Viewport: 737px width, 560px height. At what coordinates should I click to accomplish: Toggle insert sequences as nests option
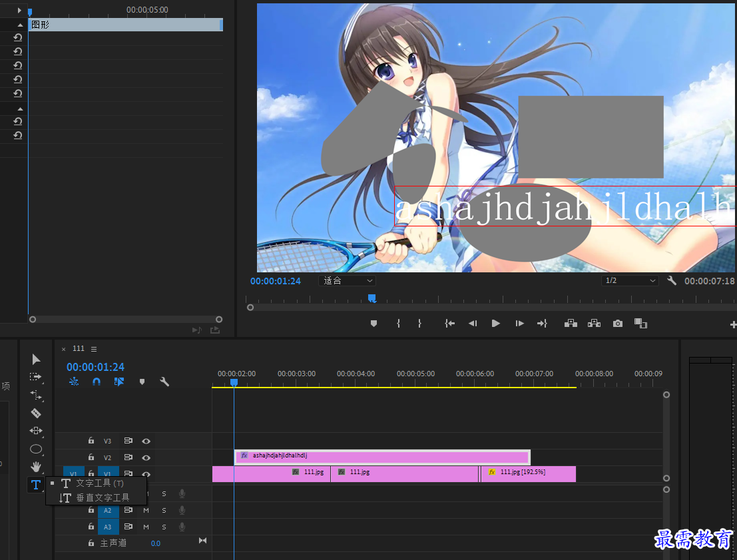pyautogui.click(x=74, y=382)
